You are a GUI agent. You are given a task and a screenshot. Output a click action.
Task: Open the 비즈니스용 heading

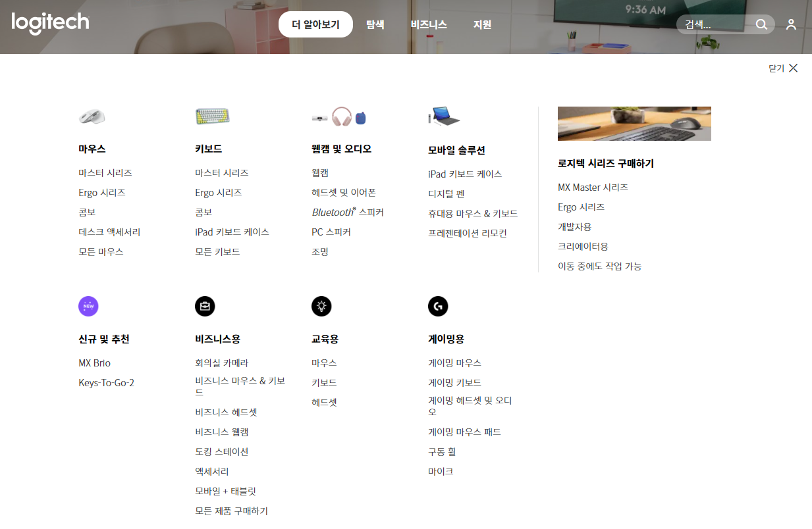click(x=217, y=339)
